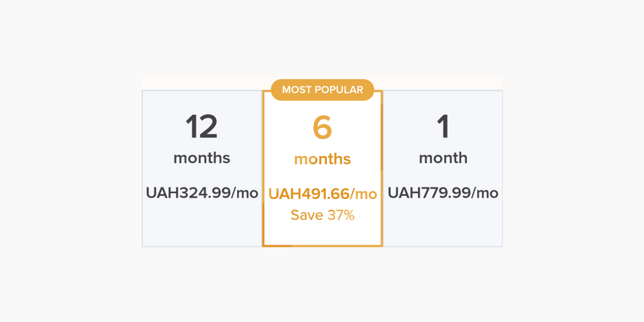Click the MOST POPULAR badge

(x=323, y=90)
